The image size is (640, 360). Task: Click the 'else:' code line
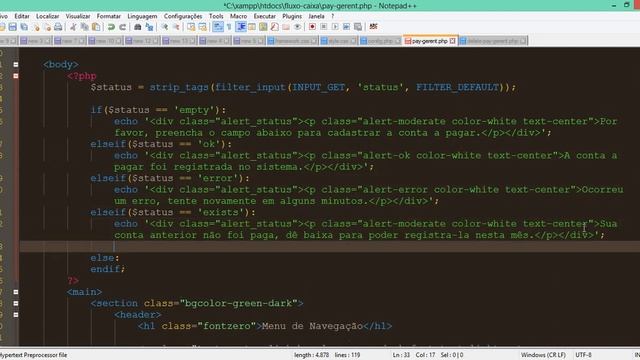click(x=105, y=258)
